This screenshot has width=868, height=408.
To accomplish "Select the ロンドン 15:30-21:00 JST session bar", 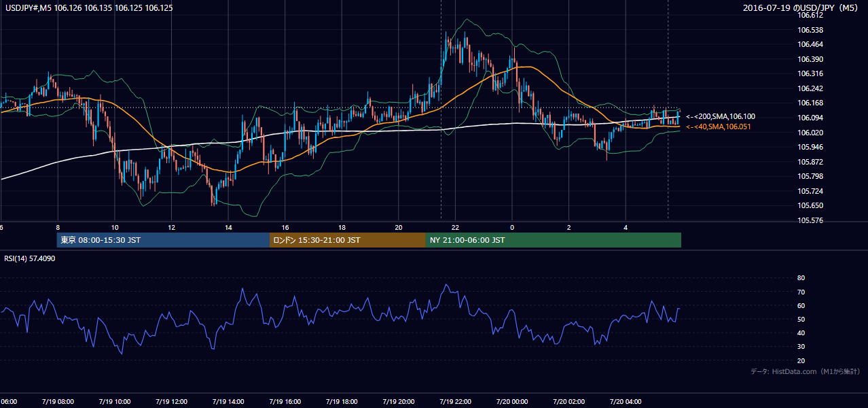I will pyautogui.click(x=348, y=240).
